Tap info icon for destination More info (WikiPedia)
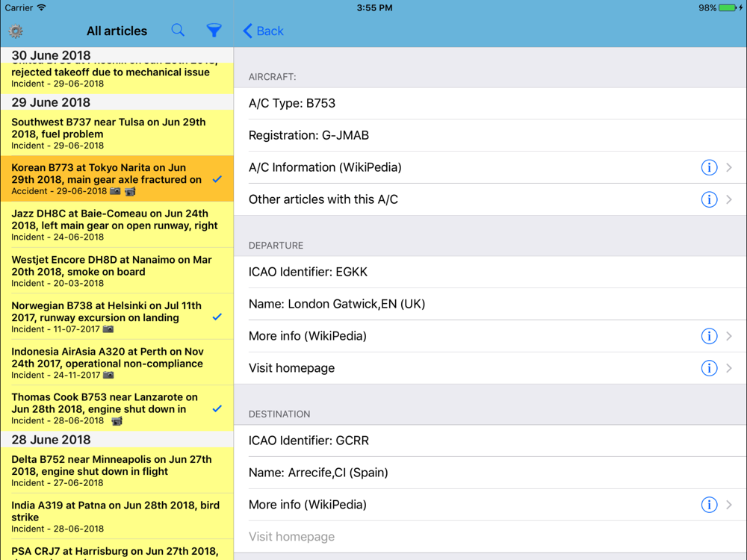747x560 pixels. pyautogui.click(x=709, y=505)
